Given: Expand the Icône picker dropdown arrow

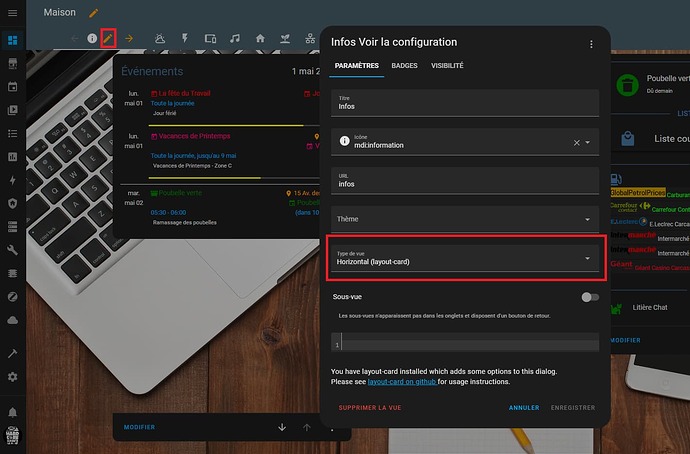Looking at the screenshot, I should pos(587,143).
